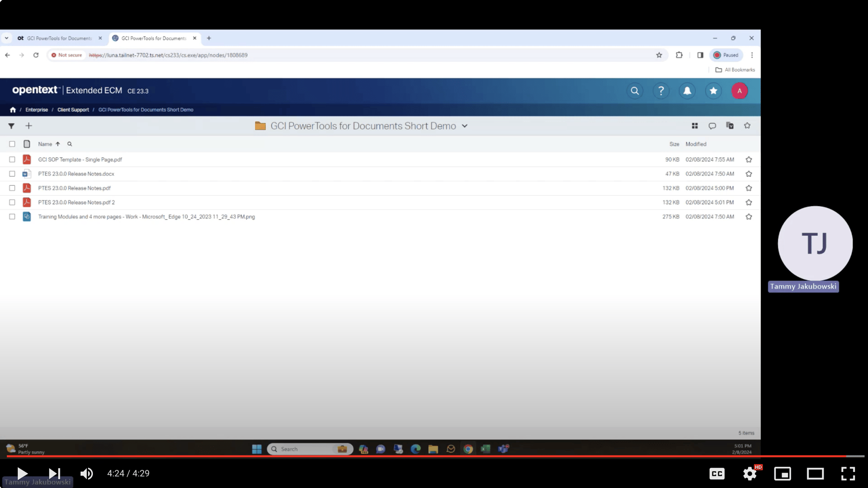Open the filter panel funnel icon
Image resolution: width=868 pixels, height=488 pixels.
click(x=11, y=126)
